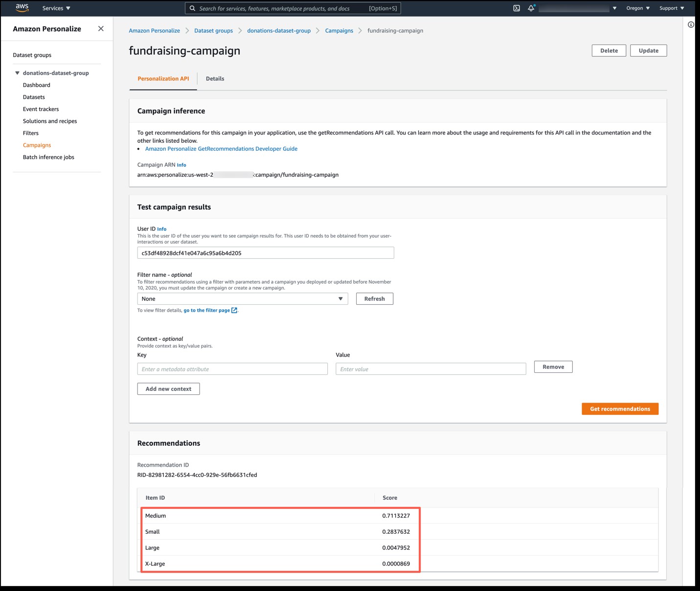Collapse the donations-dataset-group tree node
Image resolution: width=700 pixels, height=591 pixels.
click(x=17, y=73)
